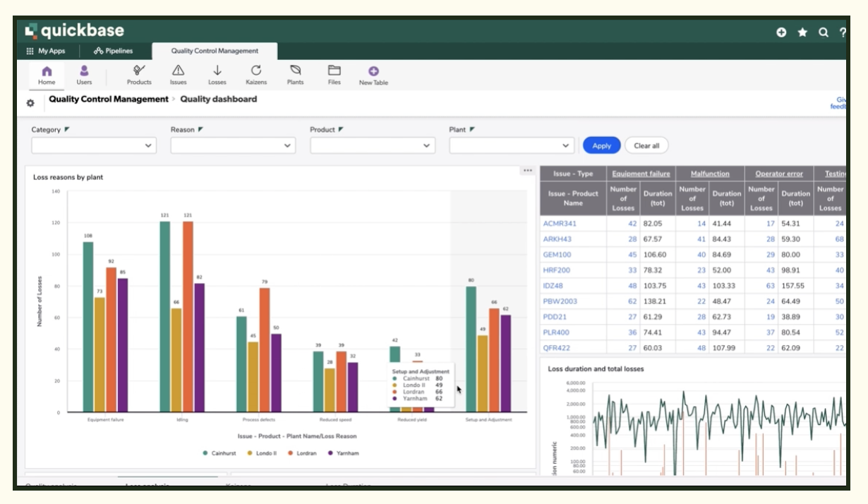Click the Operator error column header
The height and width of the screenshot is (504, 868).
click(779, 174)
